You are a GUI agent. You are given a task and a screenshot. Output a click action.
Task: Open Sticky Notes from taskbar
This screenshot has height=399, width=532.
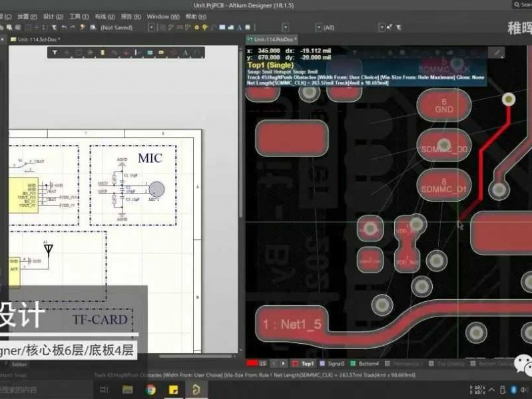[x=173, y=390]
